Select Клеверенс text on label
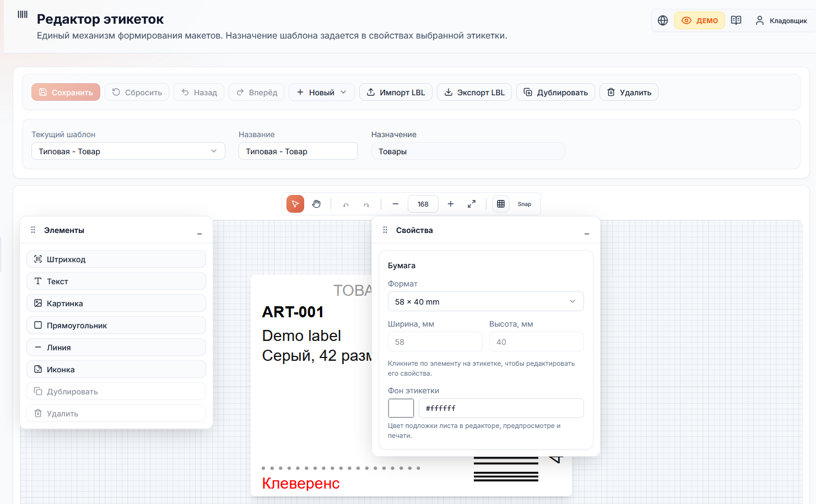 point(301,483)
